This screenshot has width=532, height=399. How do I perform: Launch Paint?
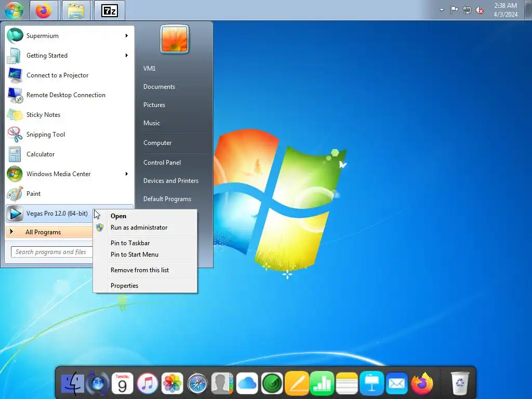[x=70, y=193]
